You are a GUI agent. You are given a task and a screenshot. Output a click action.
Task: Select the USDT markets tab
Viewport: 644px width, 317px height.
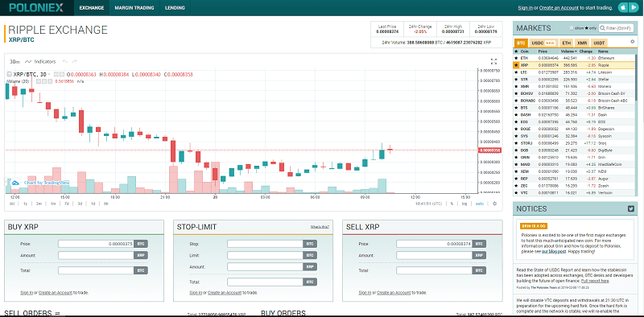pos(599,43)
